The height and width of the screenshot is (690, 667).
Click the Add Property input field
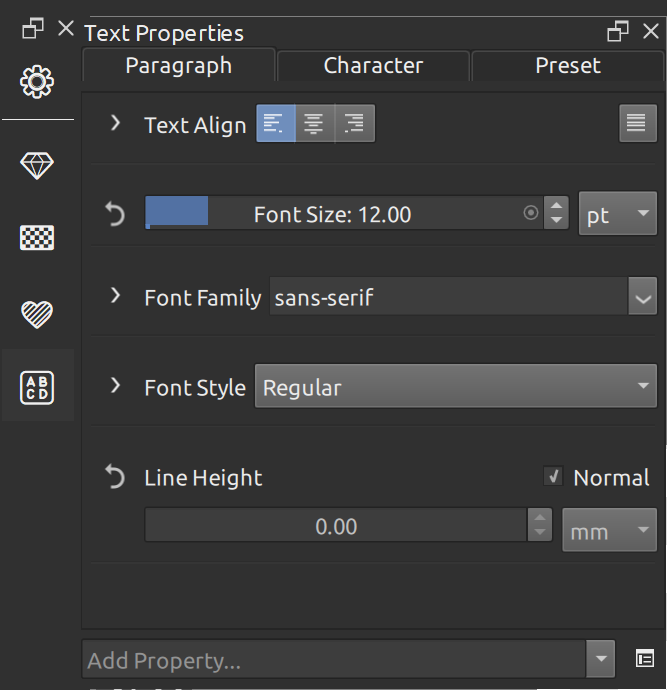pos(335,660)
